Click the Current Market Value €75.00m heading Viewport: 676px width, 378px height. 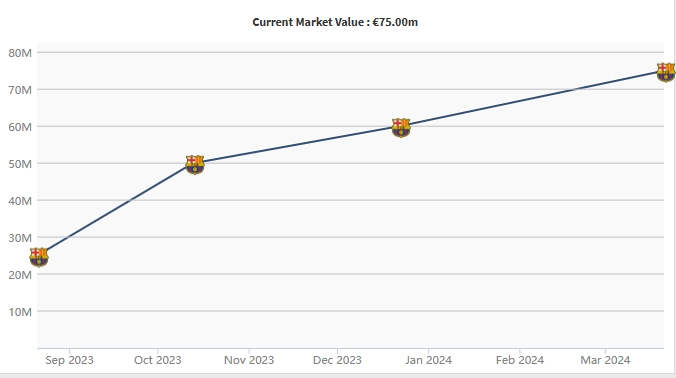(x=335, y=22)
